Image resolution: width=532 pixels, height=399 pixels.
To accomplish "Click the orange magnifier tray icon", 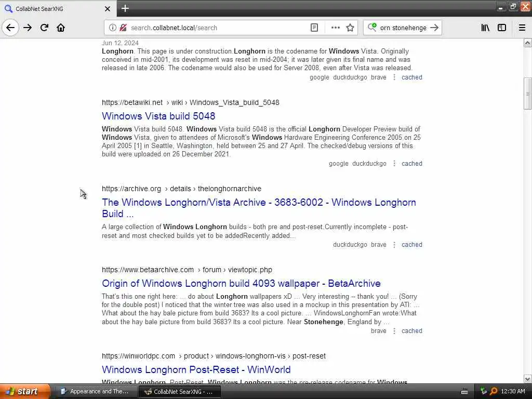I will click(x=494, y=391).
